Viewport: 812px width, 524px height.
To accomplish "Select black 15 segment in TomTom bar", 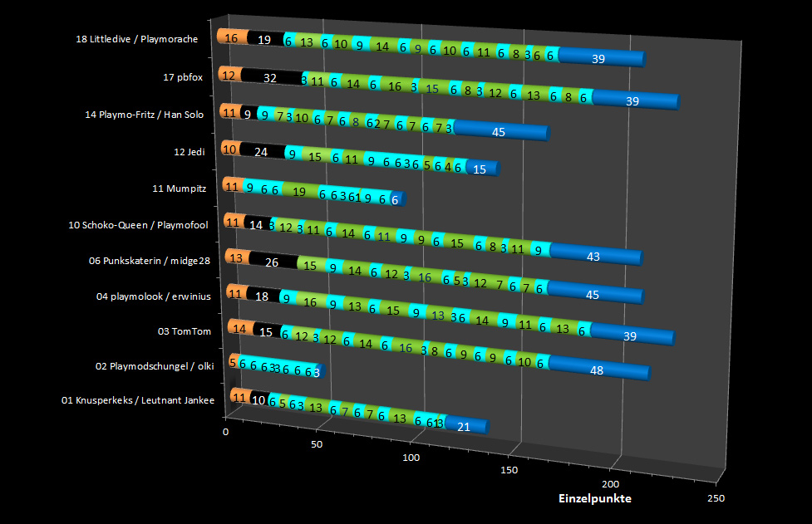I will tap(267, 331).
